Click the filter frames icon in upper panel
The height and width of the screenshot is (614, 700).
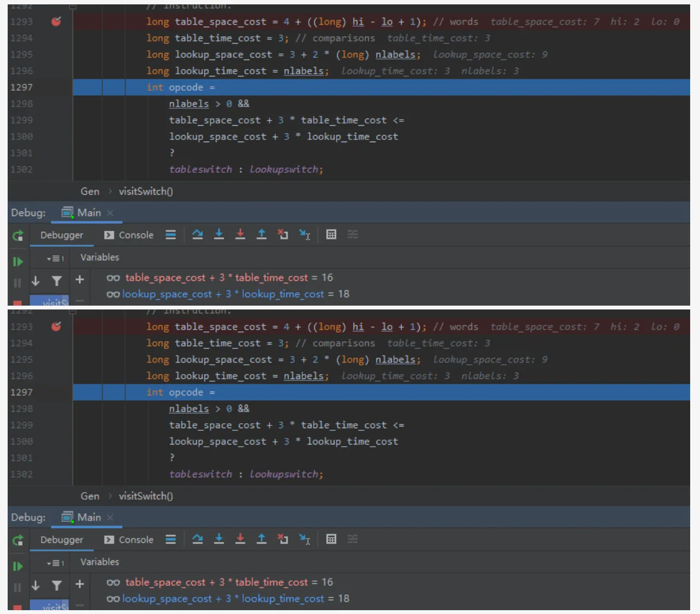(x=56, y=280)
